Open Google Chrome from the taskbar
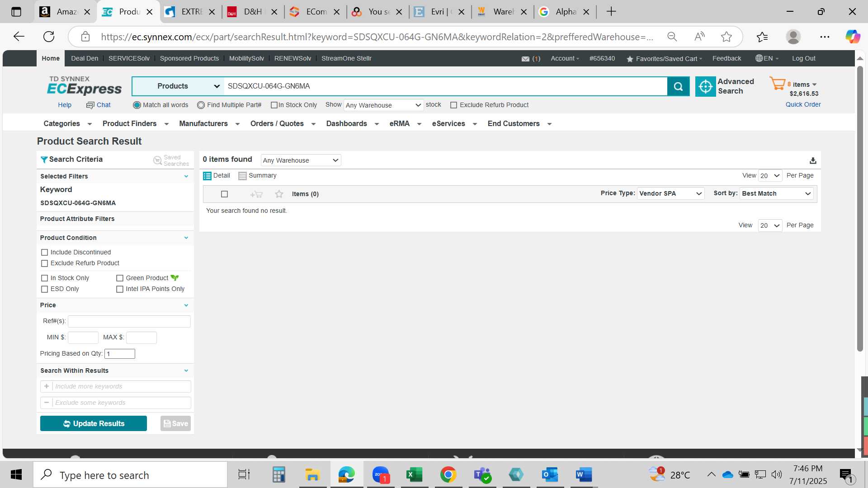The image size is (868, 488). point(448,475)
